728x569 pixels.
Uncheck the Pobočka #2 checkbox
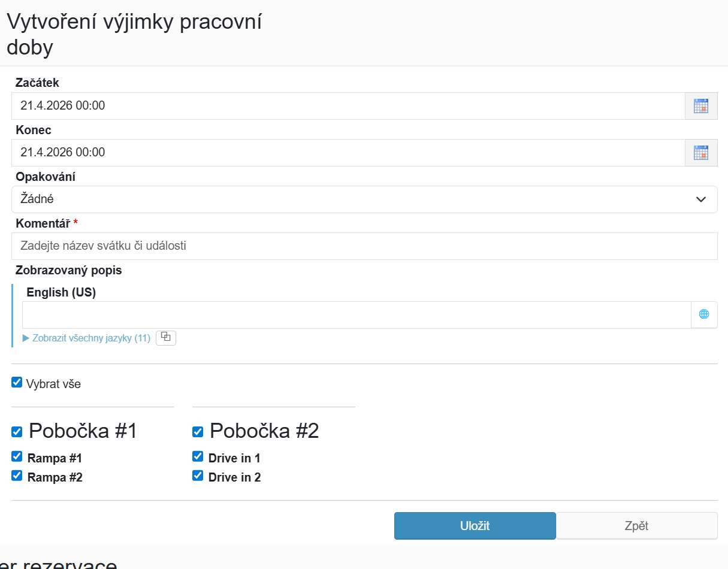click(198, 432)
